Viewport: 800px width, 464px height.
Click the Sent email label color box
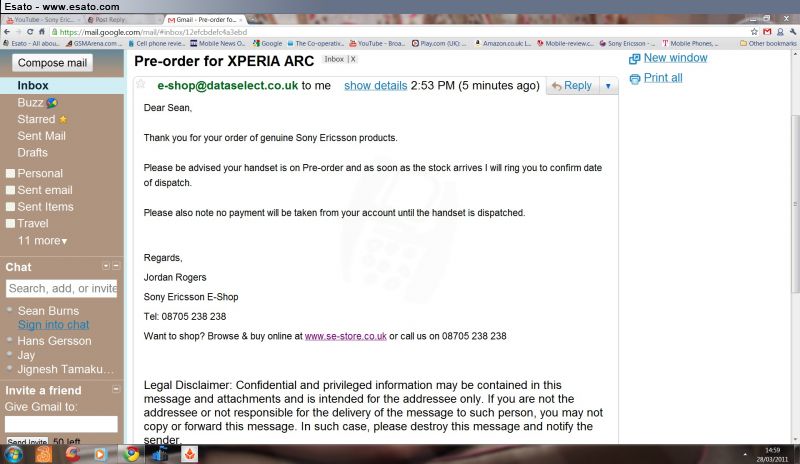pos(10,190)
